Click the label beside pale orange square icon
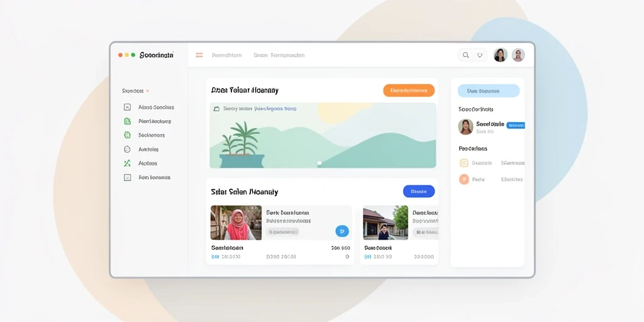 (482, 163)
